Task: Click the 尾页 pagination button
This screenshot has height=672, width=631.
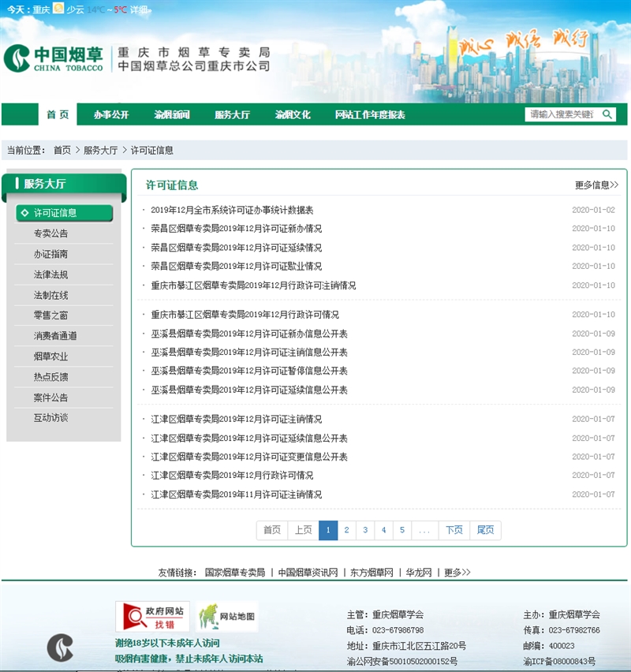Action: 485,530
